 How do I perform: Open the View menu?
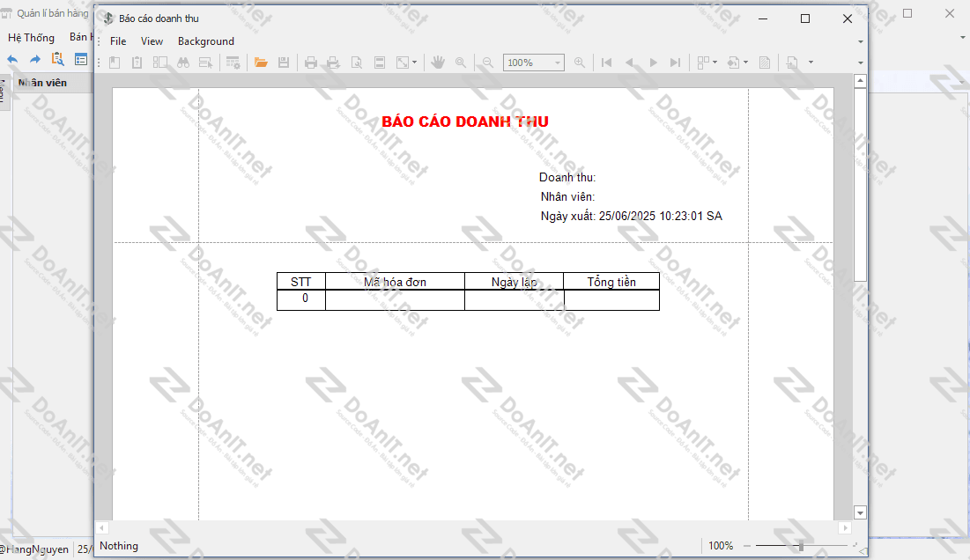click(x=152, y=41)
